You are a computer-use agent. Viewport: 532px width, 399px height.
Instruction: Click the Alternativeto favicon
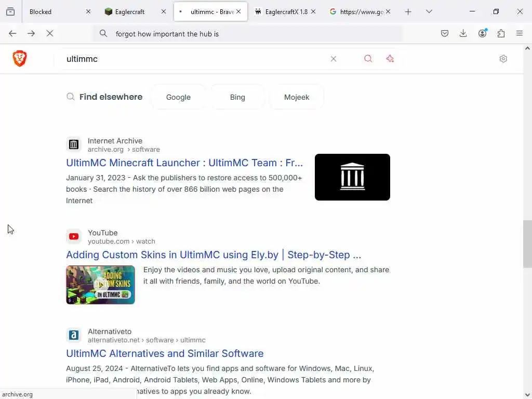74,335
